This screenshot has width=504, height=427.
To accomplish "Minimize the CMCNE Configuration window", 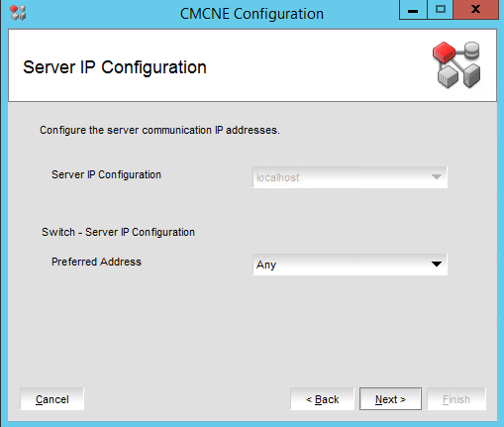I will pyautogui.click(x=413, y=10).
